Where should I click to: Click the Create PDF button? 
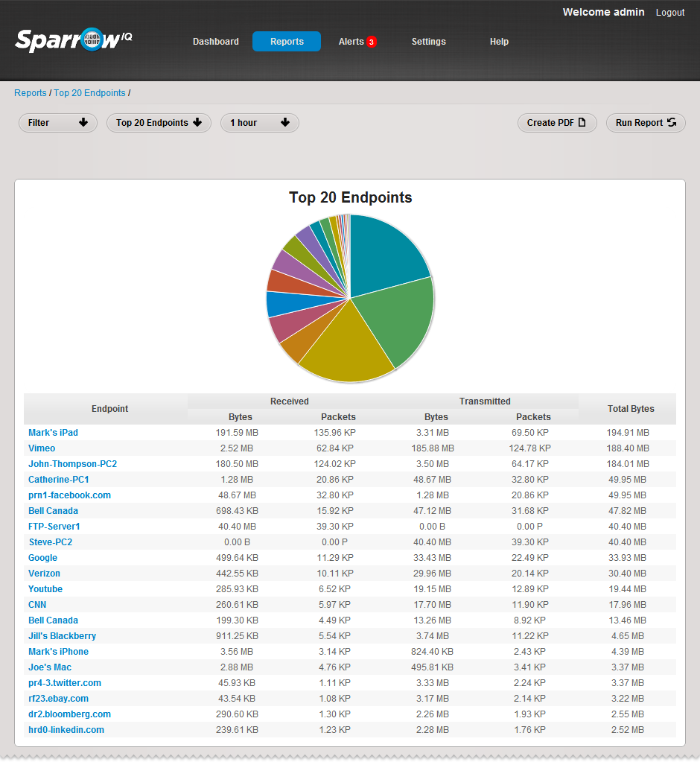click(557, 123)
